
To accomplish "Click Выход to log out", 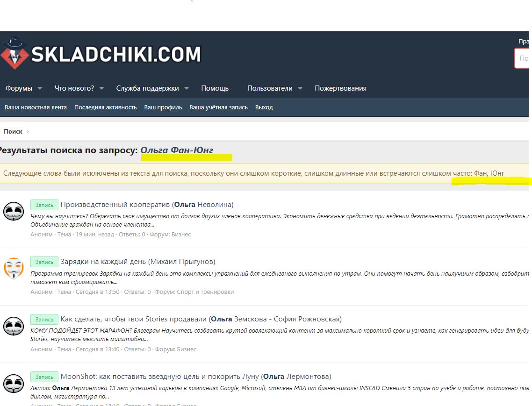I will tap(264, 107).
